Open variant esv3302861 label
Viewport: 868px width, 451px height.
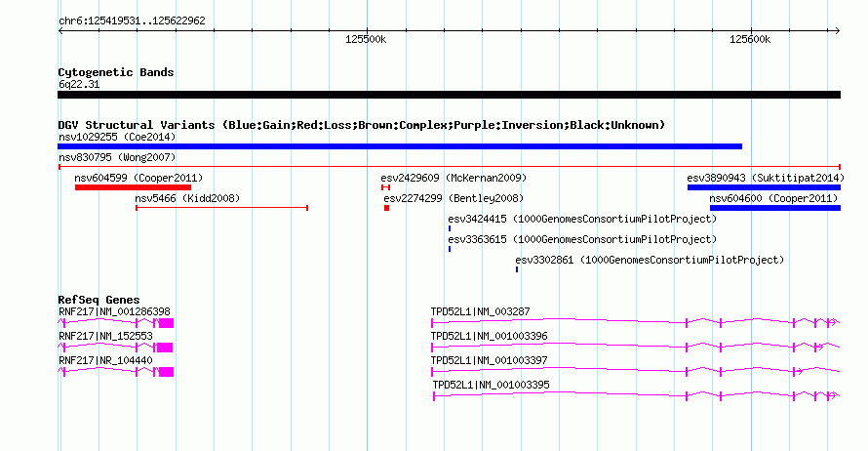(x=650, y=260)
